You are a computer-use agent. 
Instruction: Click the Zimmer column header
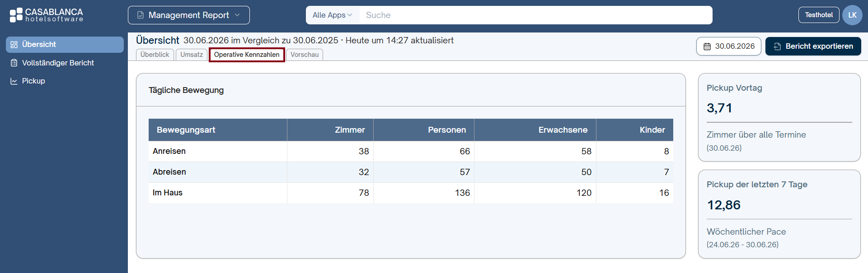(330, 130)
